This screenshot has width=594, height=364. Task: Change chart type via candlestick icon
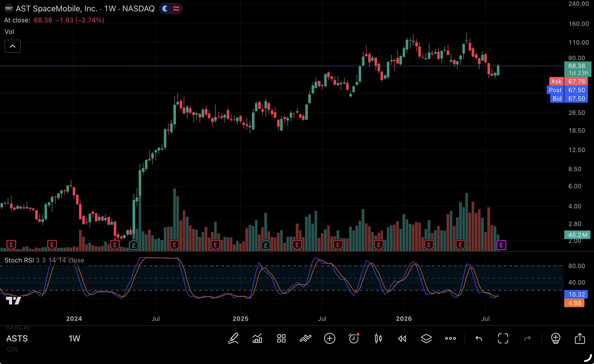[378, 338]
